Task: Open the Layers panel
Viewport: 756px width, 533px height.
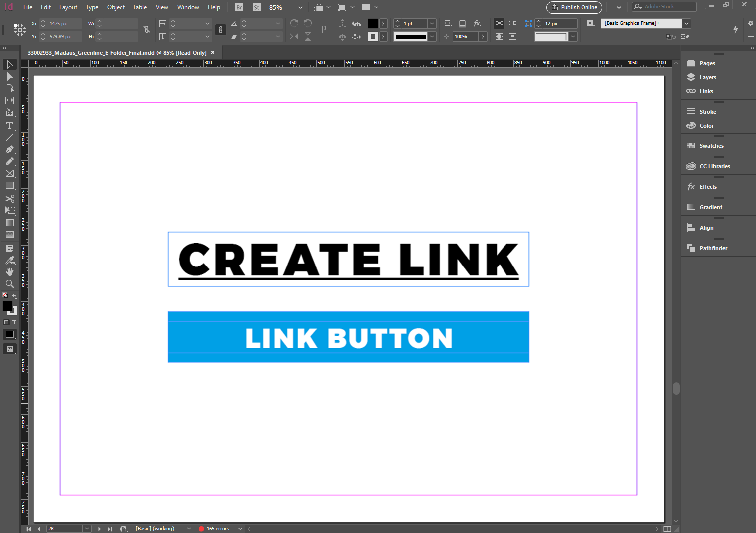Action: pyautogui.click(x=707, y=77)
